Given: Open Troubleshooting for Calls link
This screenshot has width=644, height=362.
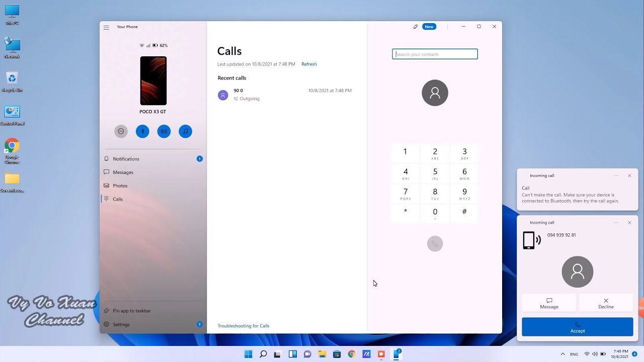Looking at the screenshot, I should (x=244, y=326).
